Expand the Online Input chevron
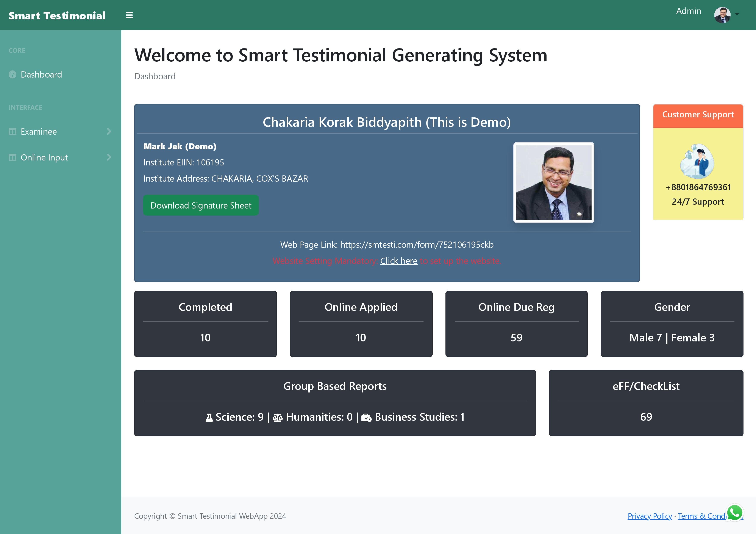Image resolution: width=756 pixels, height=534 pixels. (109, 158)
